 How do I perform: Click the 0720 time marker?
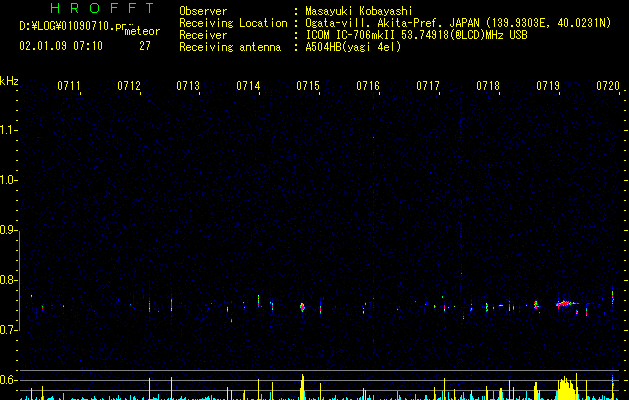point(608,86)
